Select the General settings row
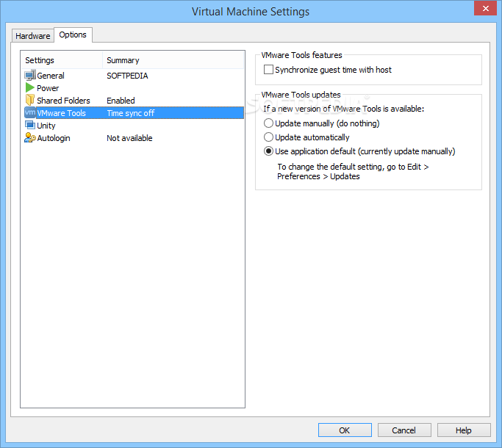The image size is (502, 448). point(132,76)
